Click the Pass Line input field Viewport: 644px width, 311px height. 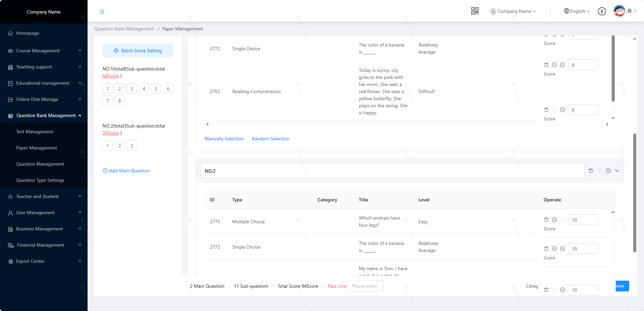[365, 286]
